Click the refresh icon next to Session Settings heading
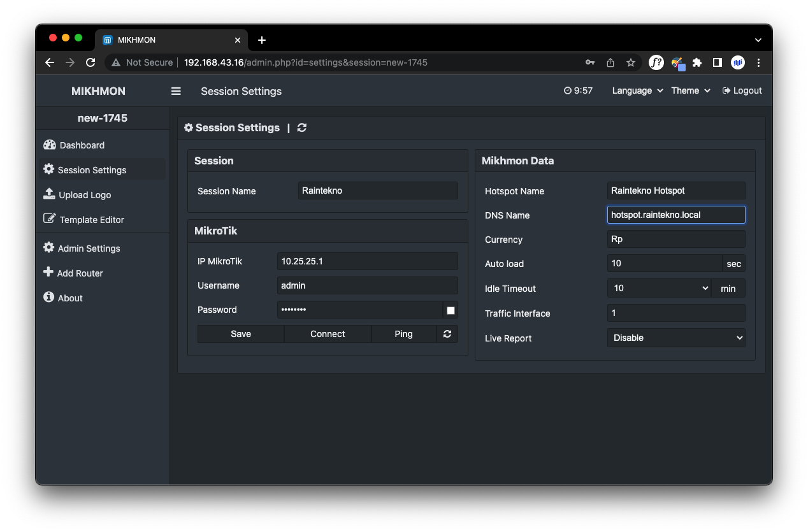This screenshot has height=532, width=808. click(302, 128)
